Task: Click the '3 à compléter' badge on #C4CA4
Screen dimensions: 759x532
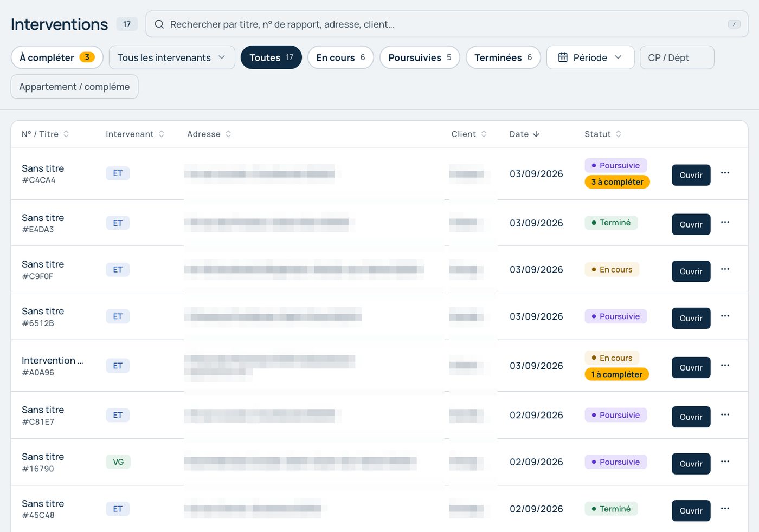Action: pyautogui.click(x=617, y=182)
